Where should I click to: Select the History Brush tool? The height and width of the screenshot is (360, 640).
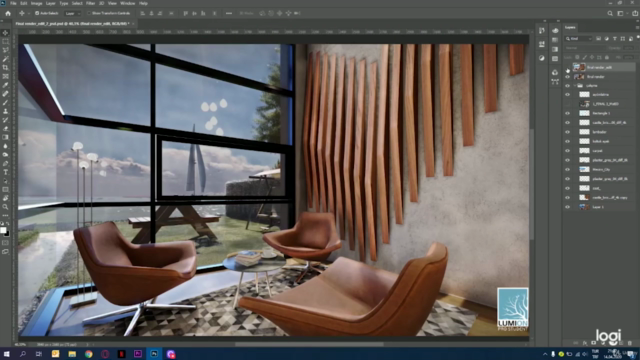point(5,120)
